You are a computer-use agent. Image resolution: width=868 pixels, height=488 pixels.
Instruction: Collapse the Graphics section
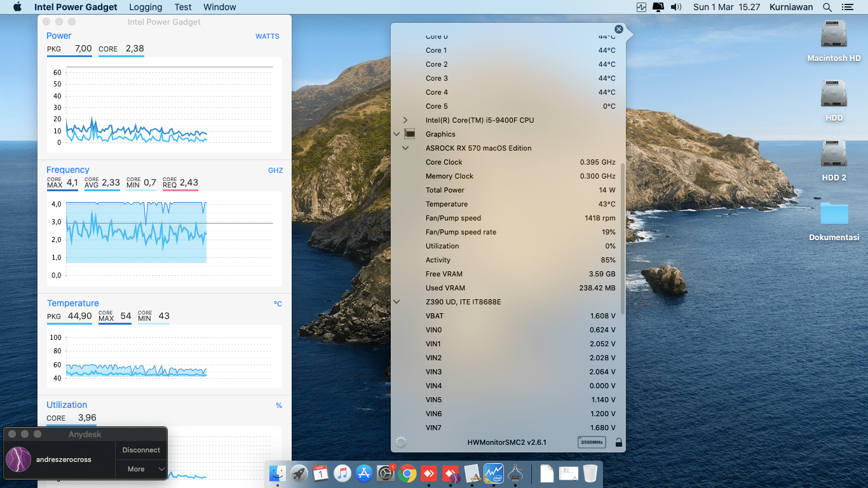tap(397, 134)
